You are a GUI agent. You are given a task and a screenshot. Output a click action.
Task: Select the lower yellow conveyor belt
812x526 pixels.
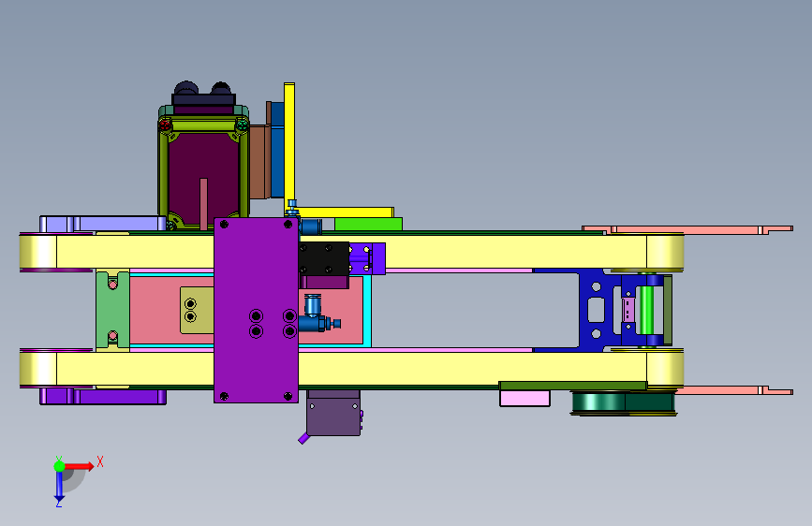point(351,368)
